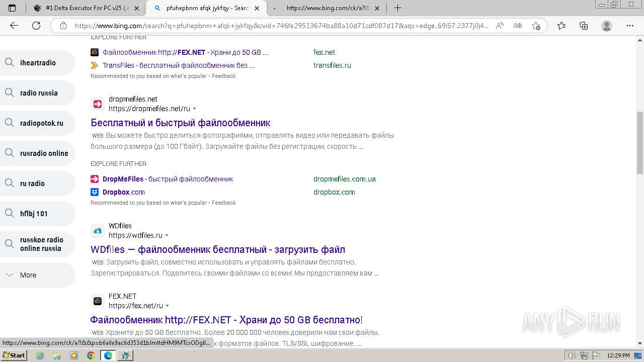
Task: Expand More related searches
Action: (38, 275)
